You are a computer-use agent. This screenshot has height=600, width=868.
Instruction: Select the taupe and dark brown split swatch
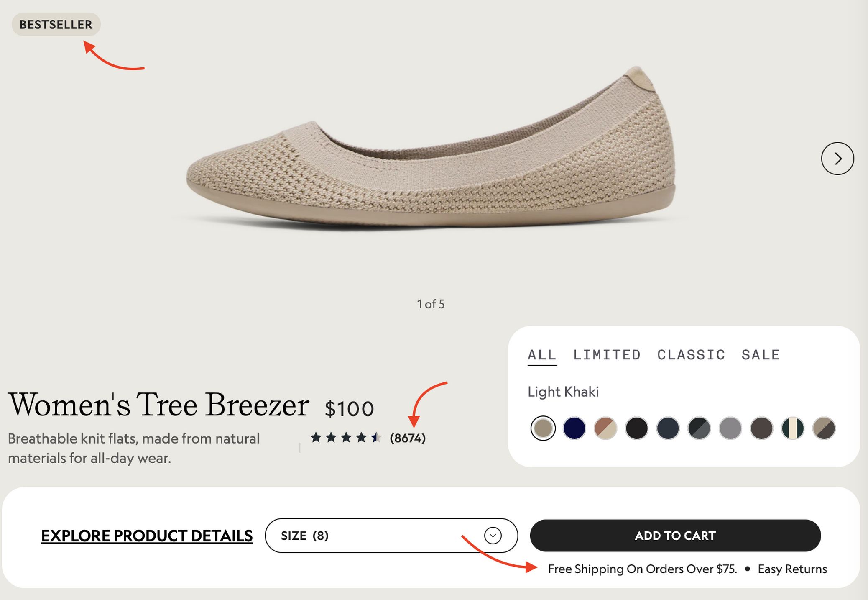click(824, 428)
